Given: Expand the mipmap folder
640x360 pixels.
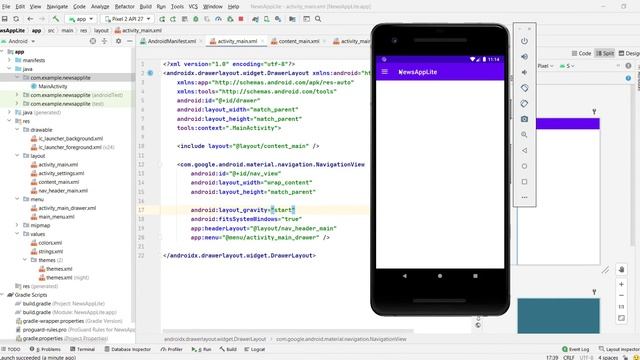Looking at the screenshot, I should pos(17,225).
